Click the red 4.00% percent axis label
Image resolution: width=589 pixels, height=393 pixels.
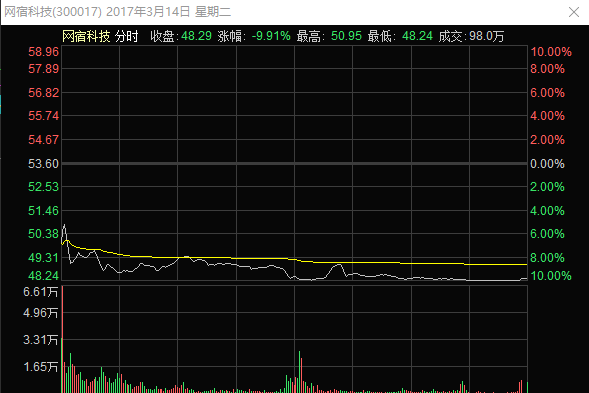coord(547,116)
